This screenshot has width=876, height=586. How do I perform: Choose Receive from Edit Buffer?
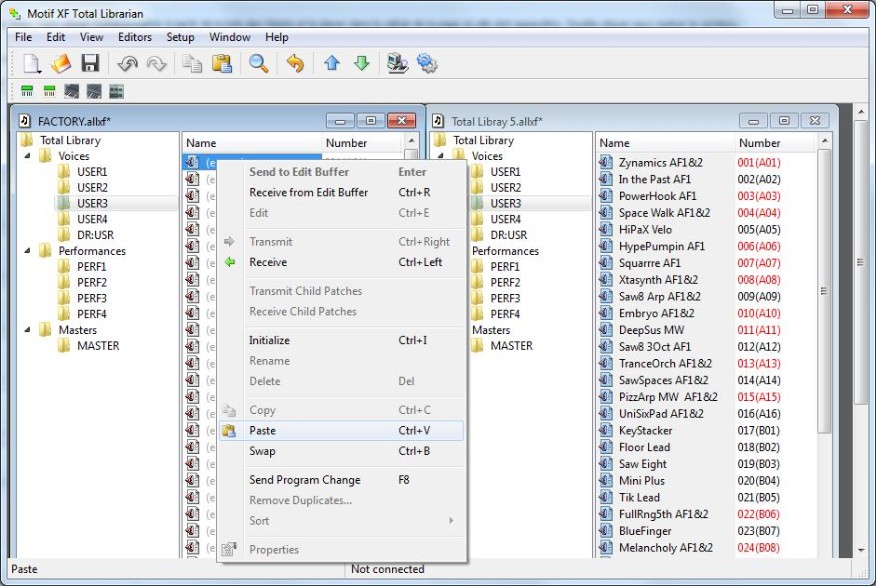[x=341, y=192]
